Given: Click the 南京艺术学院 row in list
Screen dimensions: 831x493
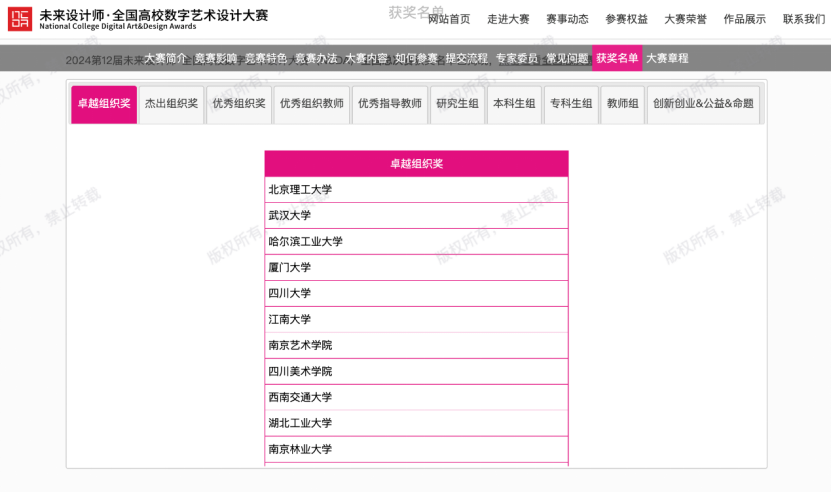Looking at the screenshot, I should [416, 346].
